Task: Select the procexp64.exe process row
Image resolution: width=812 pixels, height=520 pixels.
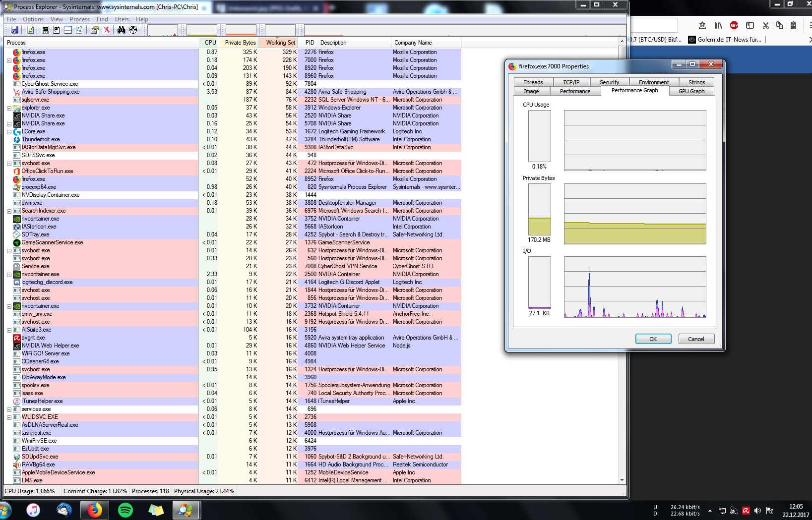Action: (233, 187)
